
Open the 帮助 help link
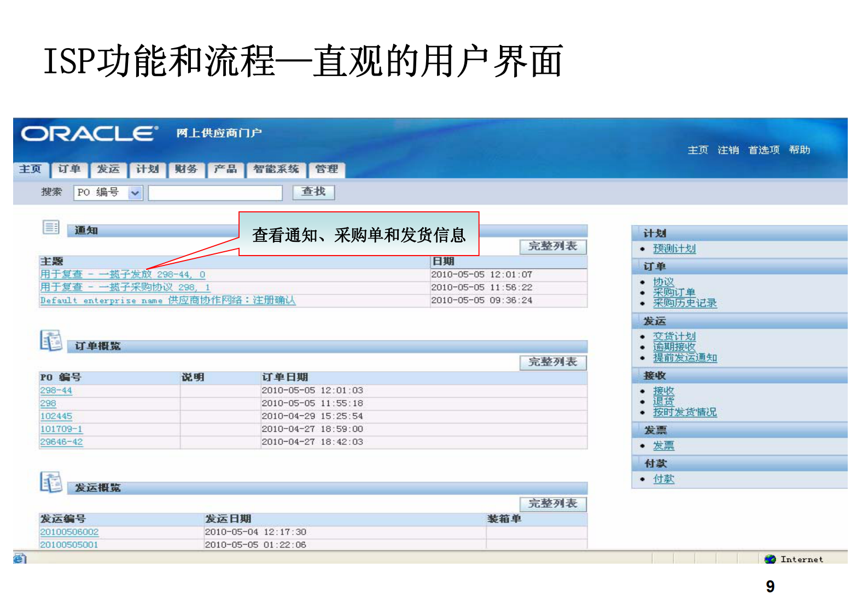coord(799,150)
